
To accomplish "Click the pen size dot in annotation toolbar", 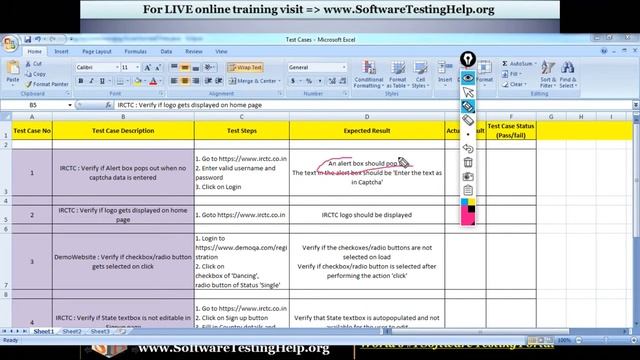I will click(x=468, y=134).
